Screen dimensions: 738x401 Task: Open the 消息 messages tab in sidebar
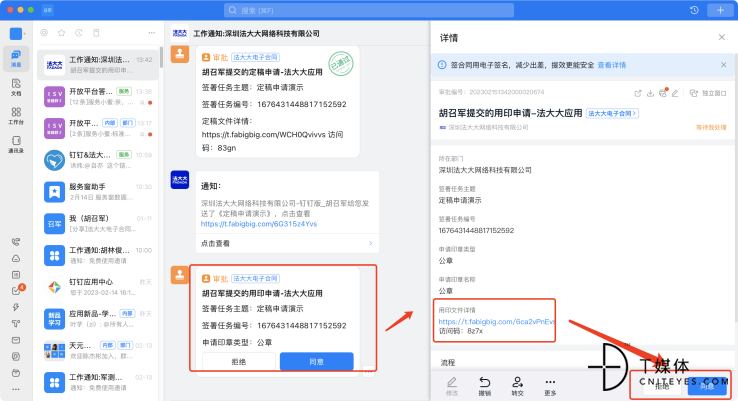tap(16, 59)
